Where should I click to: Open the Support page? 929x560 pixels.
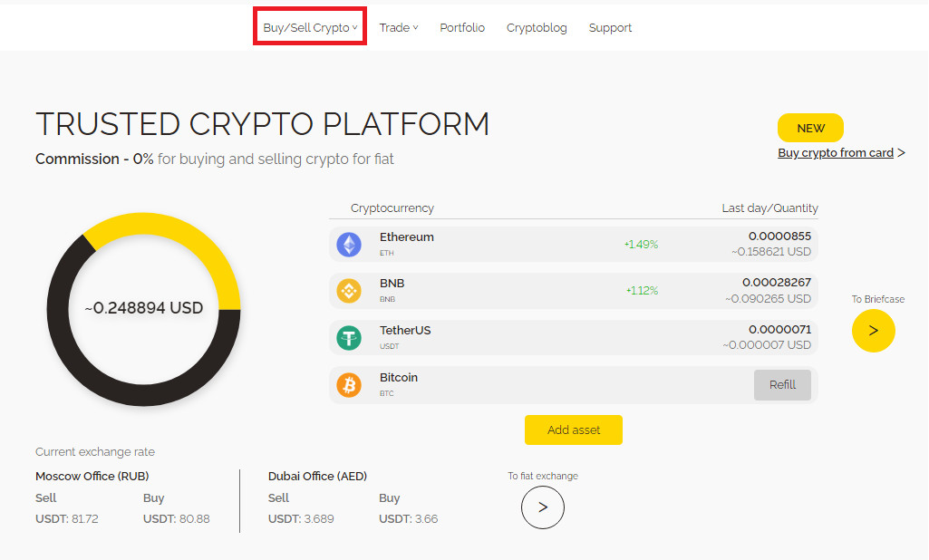pos(610,28)
